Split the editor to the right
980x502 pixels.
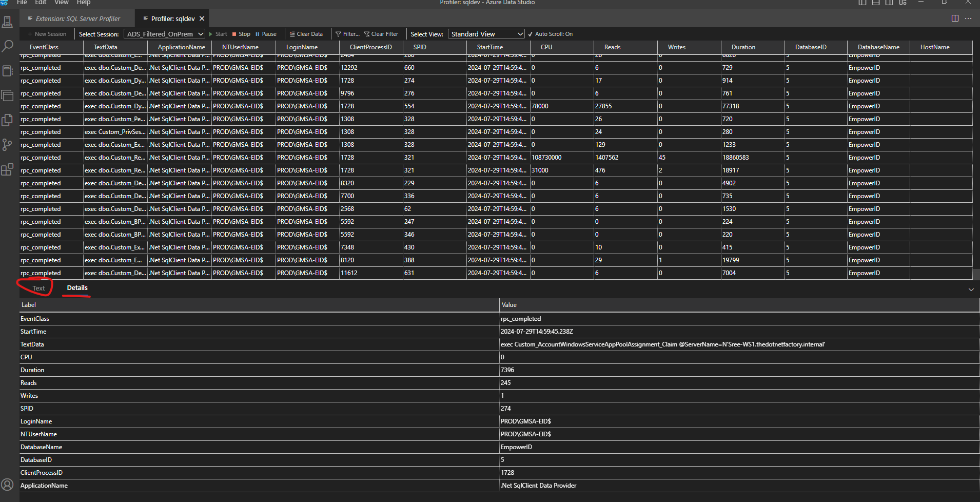(x=955, y=18)
